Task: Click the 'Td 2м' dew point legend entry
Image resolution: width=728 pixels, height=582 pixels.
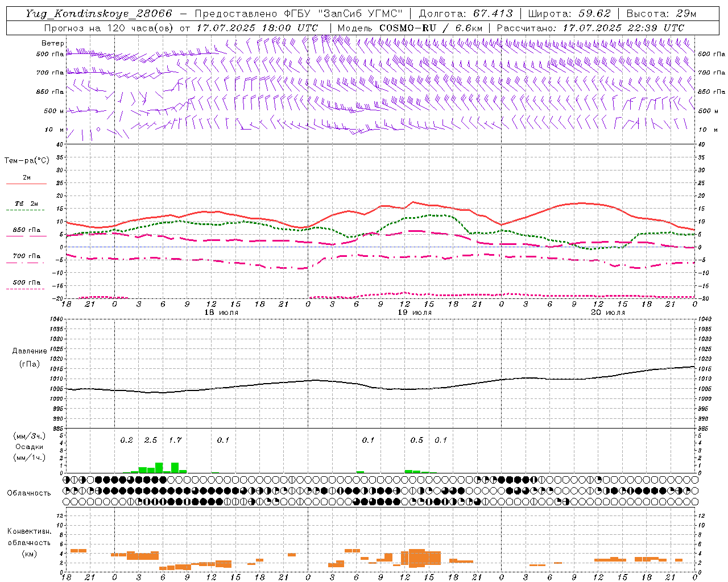Action: pos(26,203)
